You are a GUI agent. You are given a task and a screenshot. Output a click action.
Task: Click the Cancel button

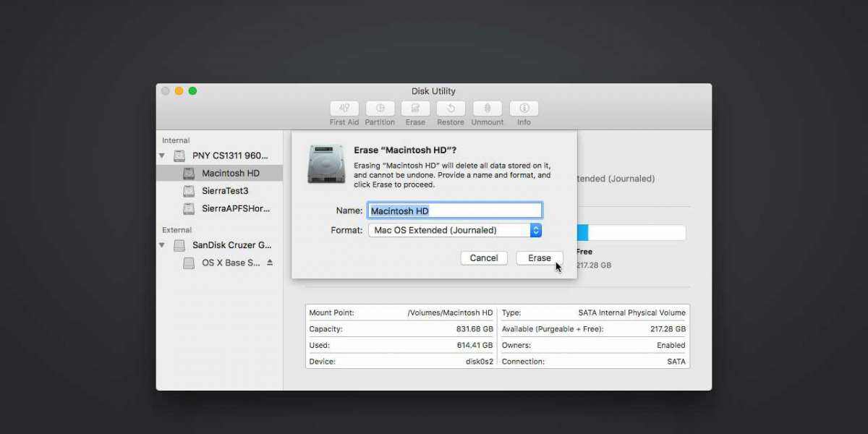[x=484, y=258]
